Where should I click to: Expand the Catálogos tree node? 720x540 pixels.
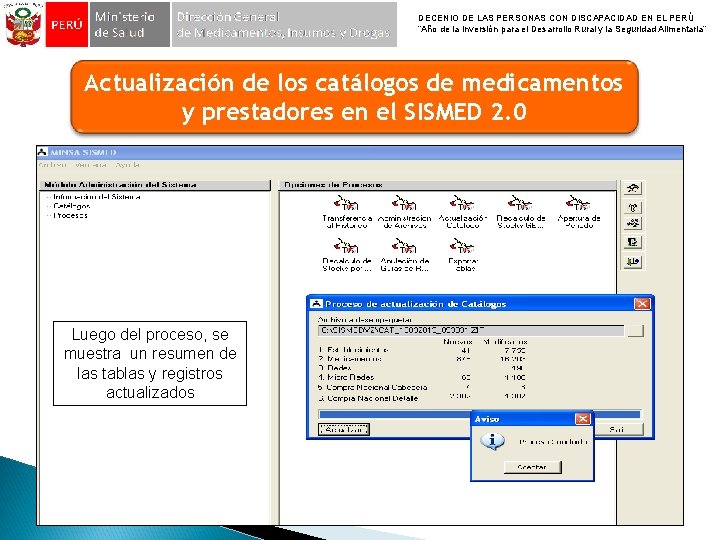coord(72,206)
